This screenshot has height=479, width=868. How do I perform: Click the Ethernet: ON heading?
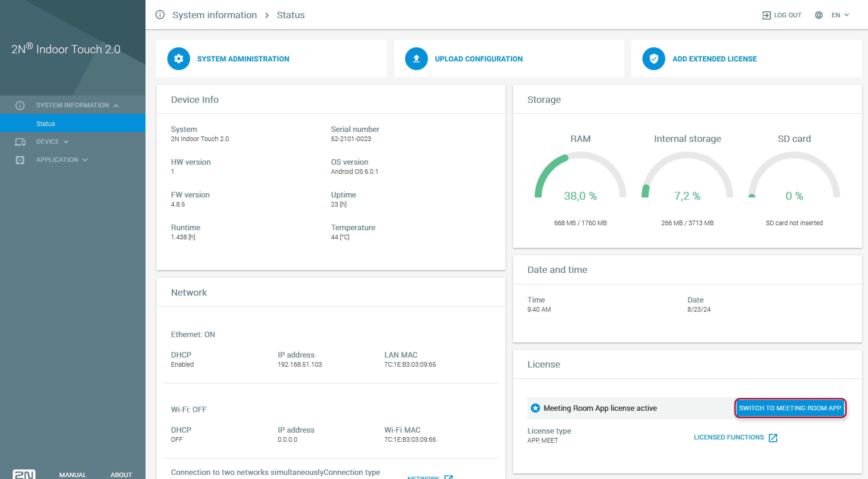(193, 334)
